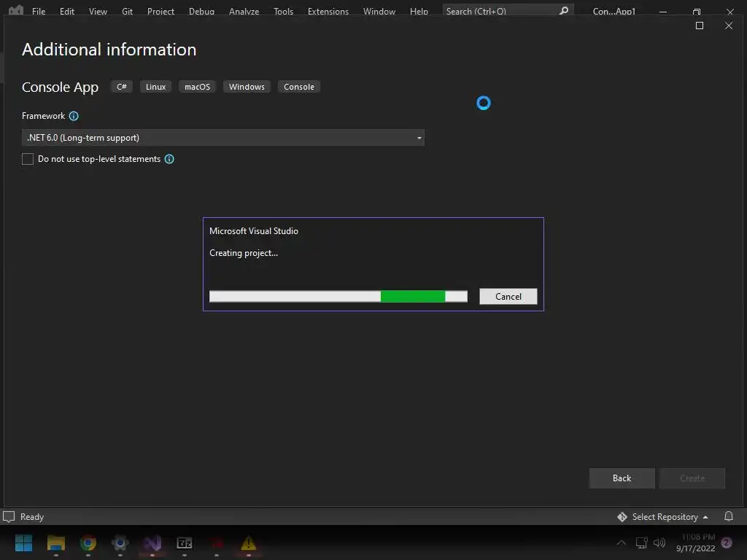Click the 'Additional information' heading
The height and width of the screenshot is (560, 747).
pyautogui.click(x=109, y=50)
